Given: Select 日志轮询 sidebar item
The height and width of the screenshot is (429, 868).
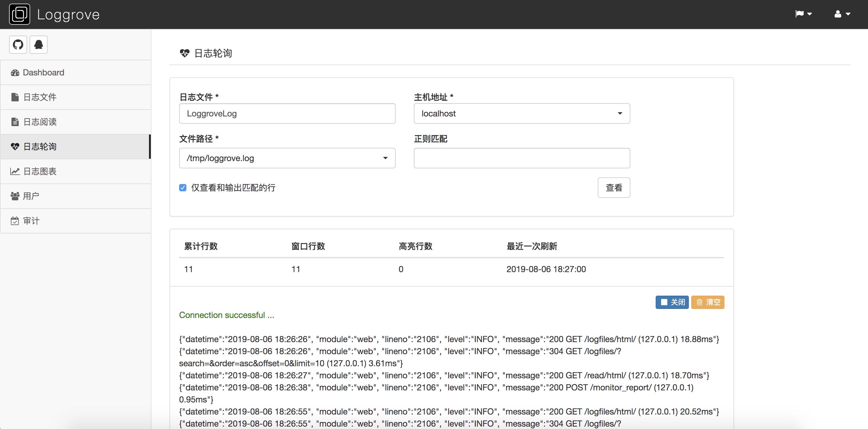Looking at the screenshot, I should 76,147.
